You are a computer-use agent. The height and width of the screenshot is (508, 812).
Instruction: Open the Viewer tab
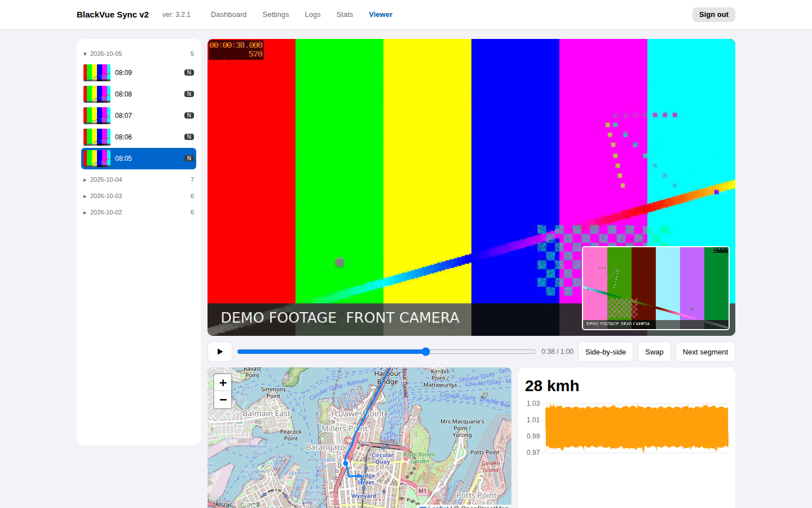click(x=381, y=15)
